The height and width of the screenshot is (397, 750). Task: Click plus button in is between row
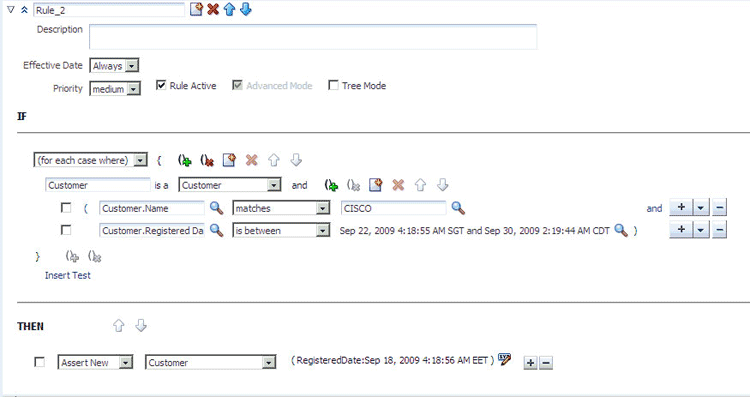tap(681, 230)
